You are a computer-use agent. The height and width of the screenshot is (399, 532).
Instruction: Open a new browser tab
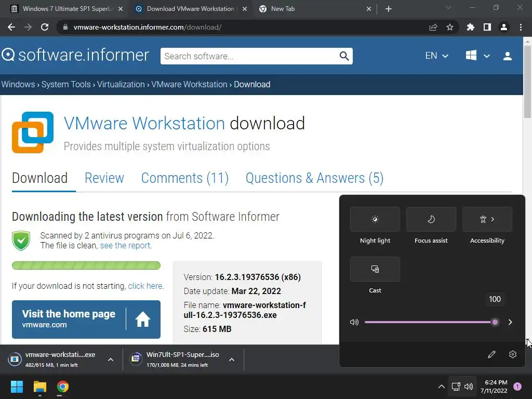tap(389, 9)
